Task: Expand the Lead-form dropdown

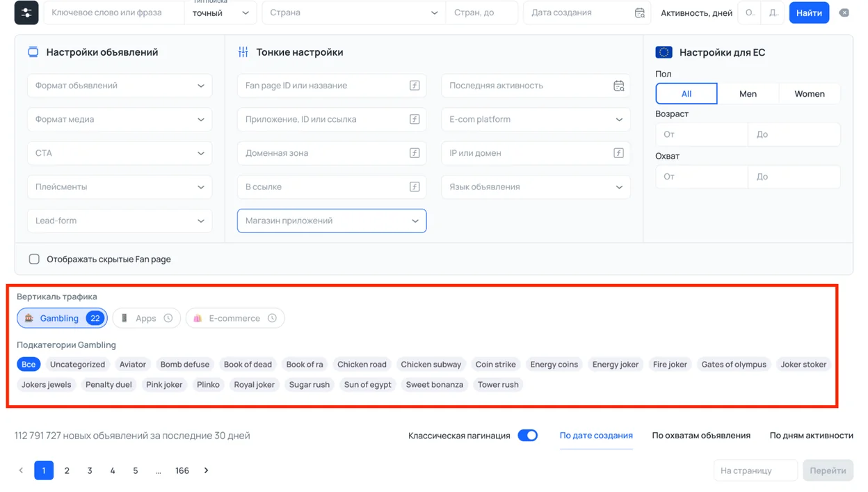Action: 120,221
